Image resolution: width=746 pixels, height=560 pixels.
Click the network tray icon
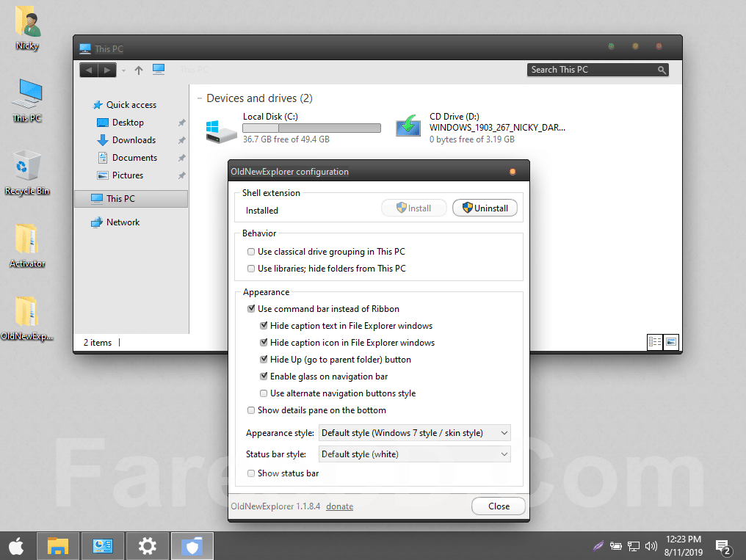(634, 546)
